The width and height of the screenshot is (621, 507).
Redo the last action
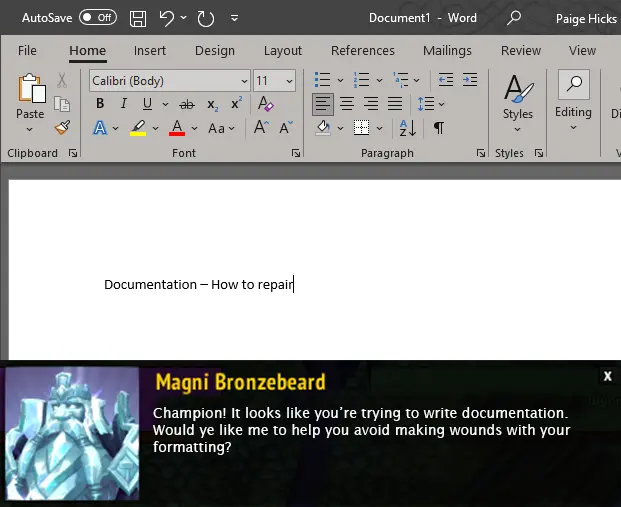[x=206, y=18]
